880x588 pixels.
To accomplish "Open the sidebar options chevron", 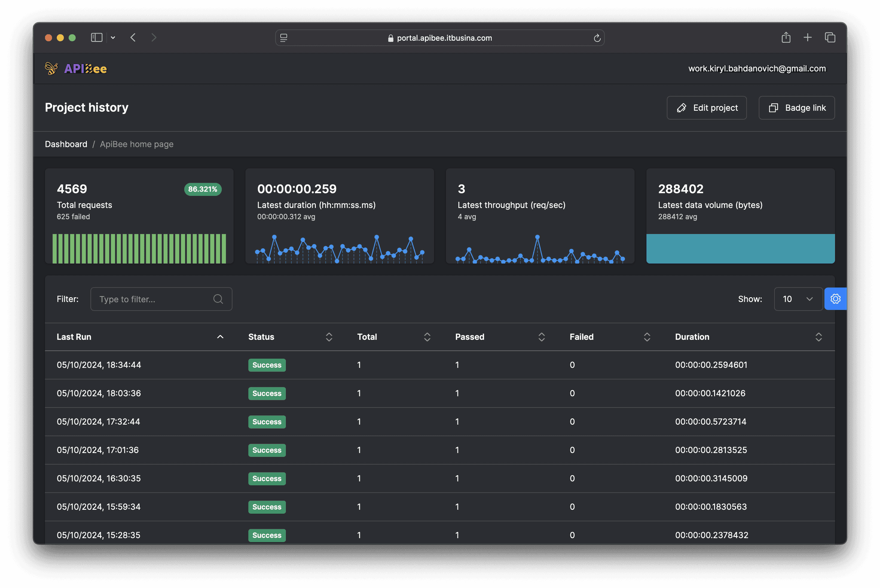I will [x=113, y=38].
